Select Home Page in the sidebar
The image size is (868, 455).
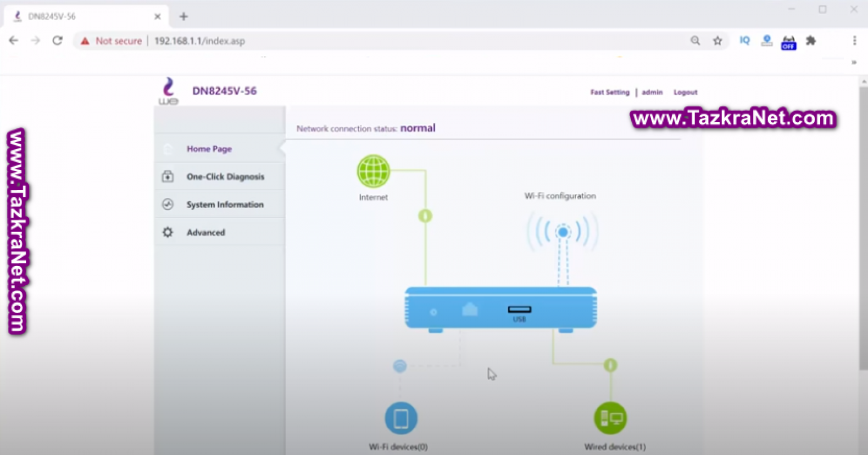click(209, 149)
